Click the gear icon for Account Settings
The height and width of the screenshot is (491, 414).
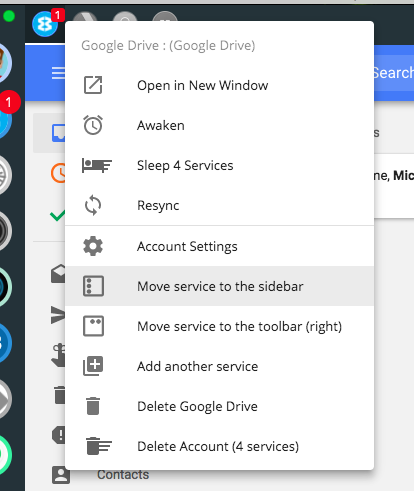[93, 246]
